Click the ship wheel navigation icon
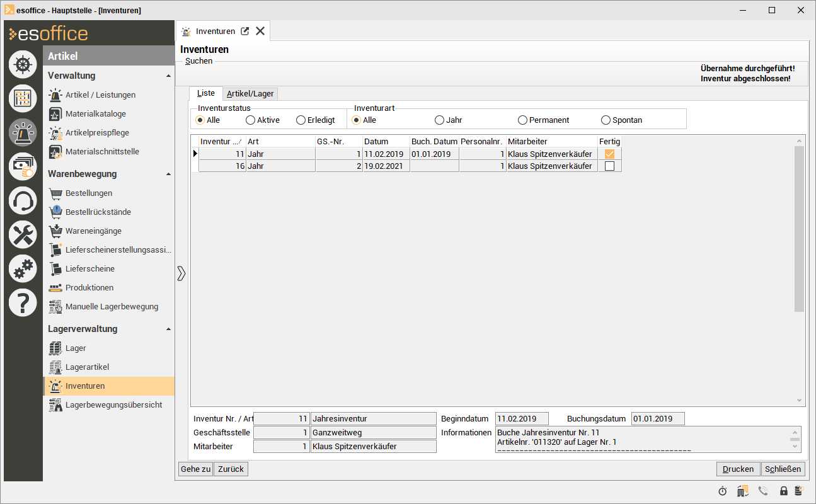Screen dimensions: 816x504 (23, 64)
